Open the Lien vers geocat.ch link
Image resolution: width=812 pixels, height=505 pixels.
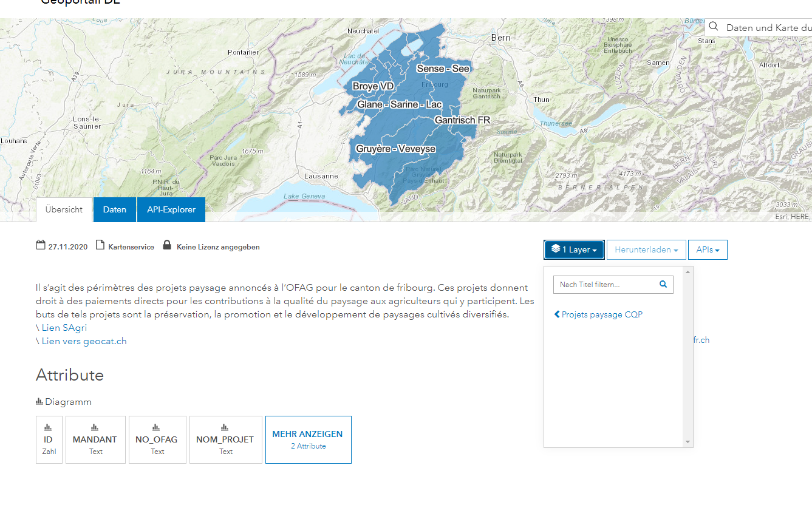(84, 341)
